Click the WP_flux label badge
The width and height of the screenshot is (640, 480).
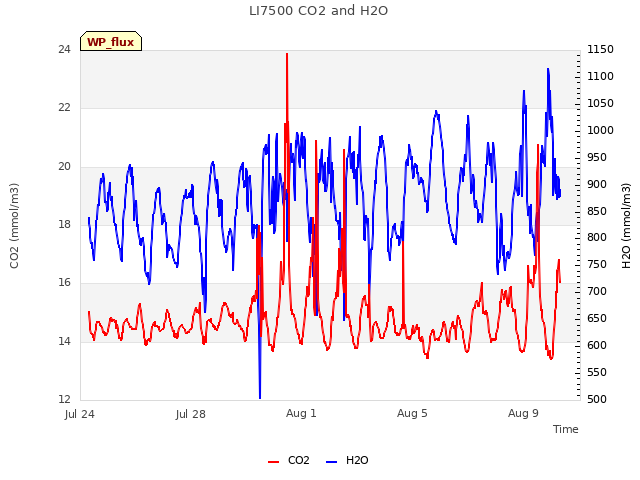111,42
